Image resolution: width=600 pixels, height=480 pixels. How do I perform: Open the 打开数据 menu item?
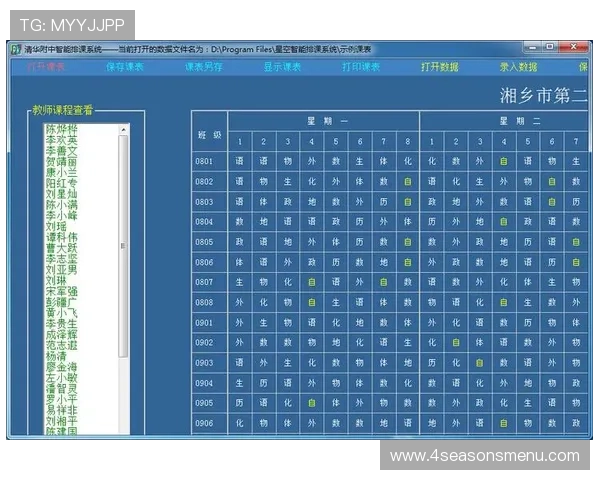point(440,67)
